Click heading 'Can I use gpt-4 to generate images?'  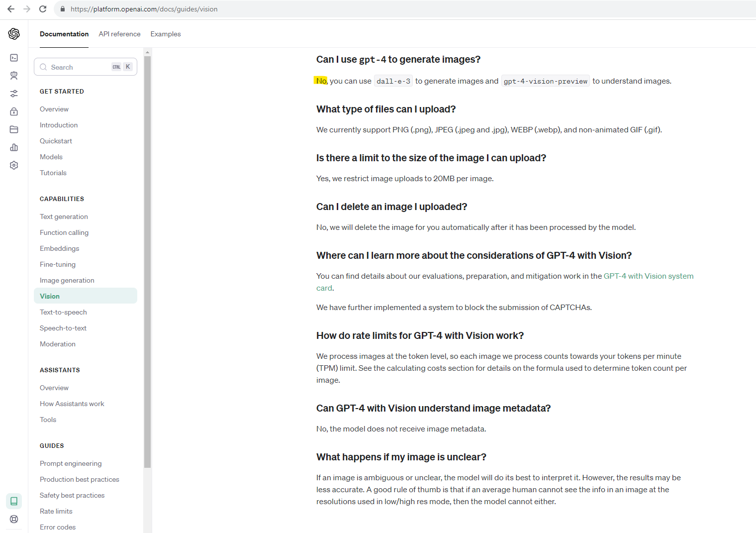coord(398,60)
